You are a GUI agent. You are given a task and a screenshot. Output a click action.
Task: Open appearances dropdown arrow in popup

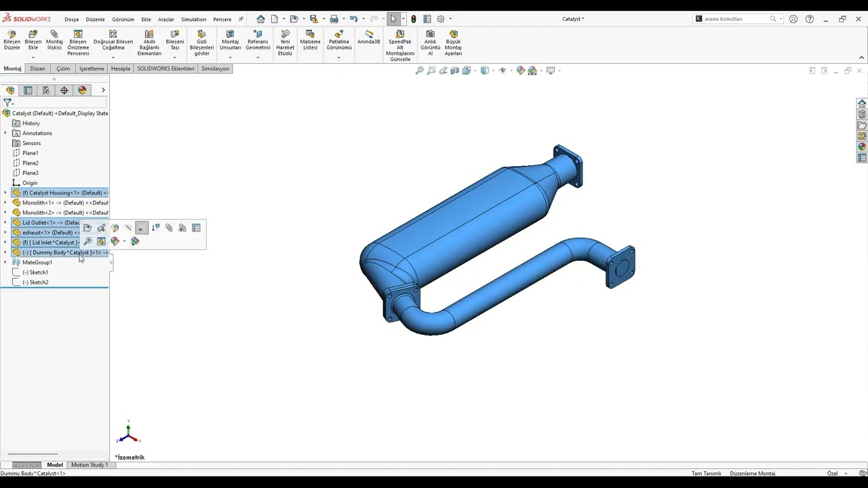(x=124, y=241)
